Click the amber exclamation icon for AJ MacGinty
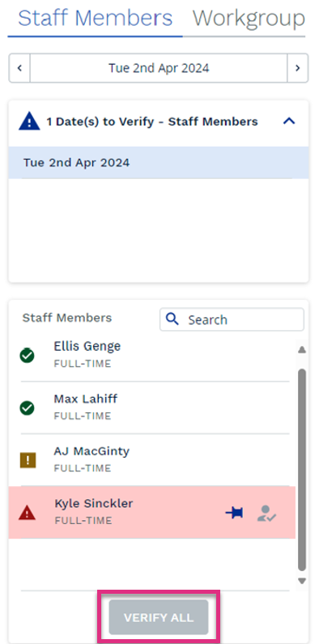Screen dimensions: 319x644 coord(28,460)
